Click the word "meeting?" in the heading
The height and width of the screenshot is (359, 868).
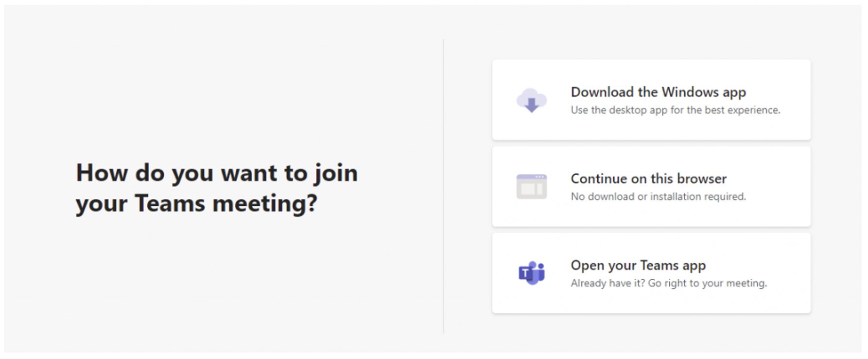265,203
